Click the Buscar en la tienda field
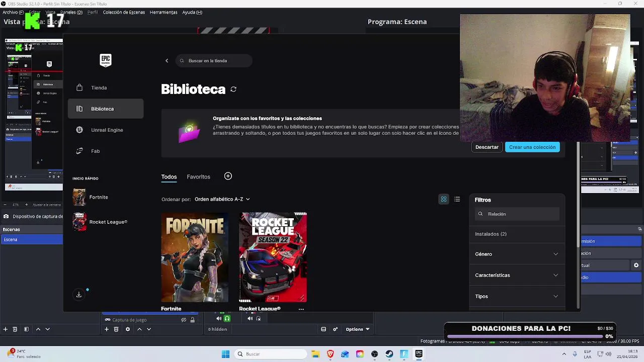This screenshot has height=362, width=644. [x=214, y=61]
